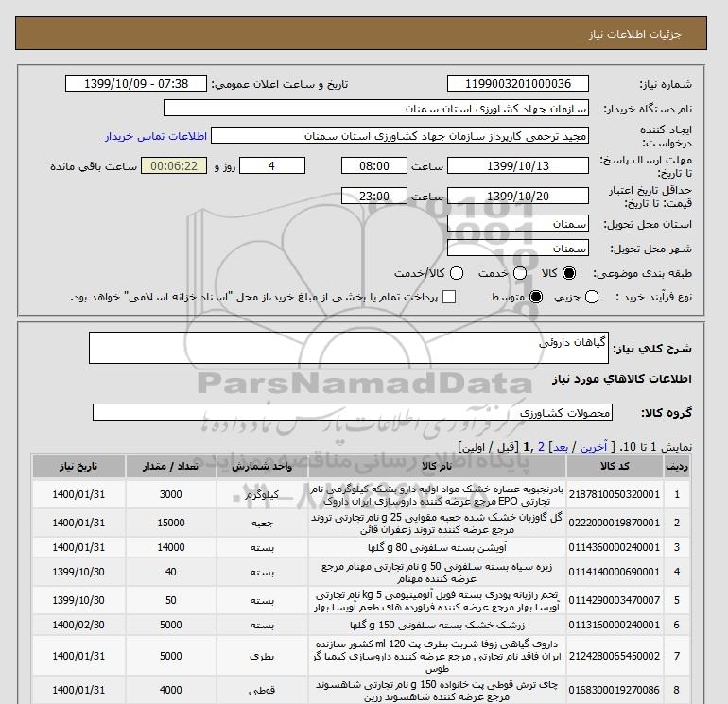
Task: Click the general description box گیاهان دارویی
Action: [x=349, y=348]
